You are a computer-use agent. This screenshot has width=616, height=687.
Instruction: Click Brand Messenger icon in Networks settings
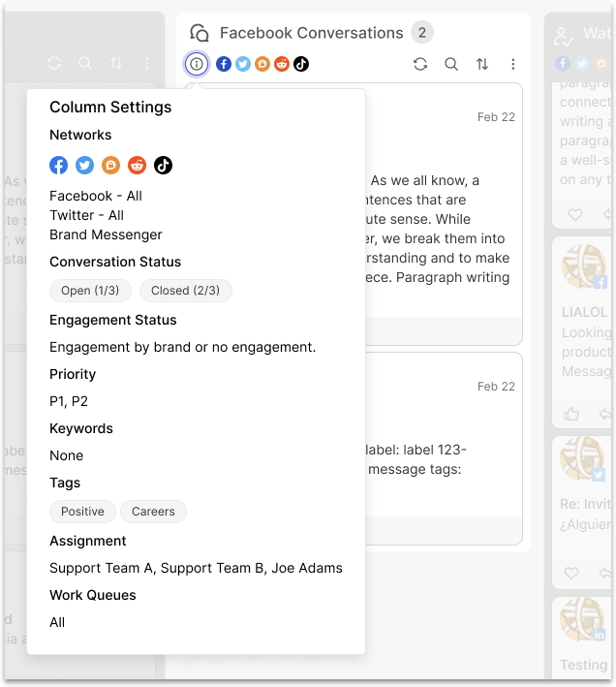click(110, 165)
